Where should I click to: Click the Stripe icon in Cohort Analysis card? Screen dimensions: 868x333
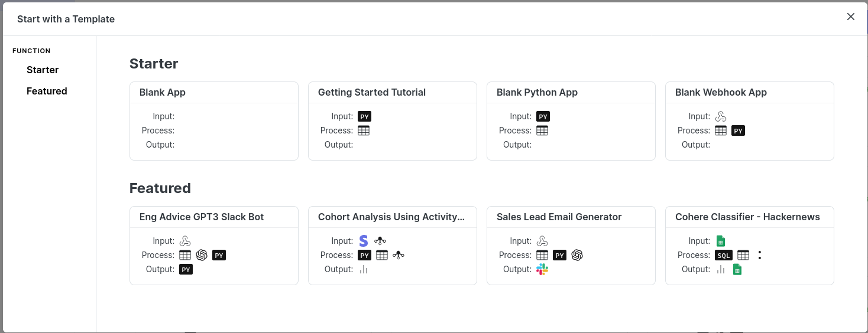point(364,241)
